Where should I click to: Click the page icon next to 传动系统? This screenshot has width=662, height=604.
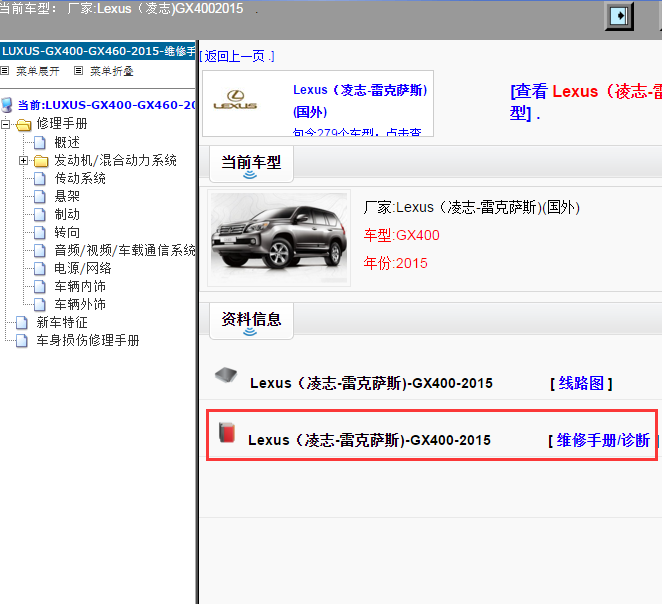40,179
